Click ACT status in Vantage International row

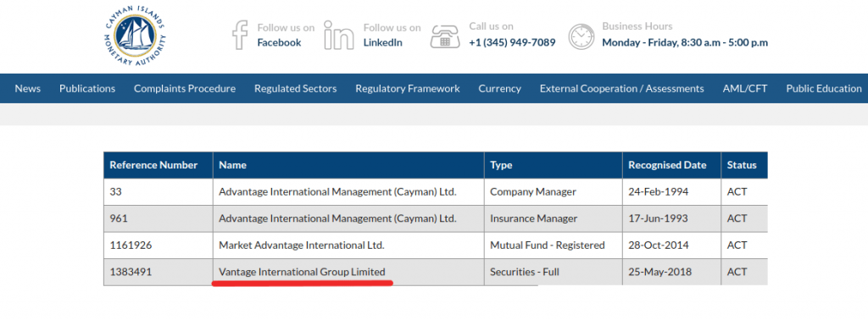[x=737, y=272]
